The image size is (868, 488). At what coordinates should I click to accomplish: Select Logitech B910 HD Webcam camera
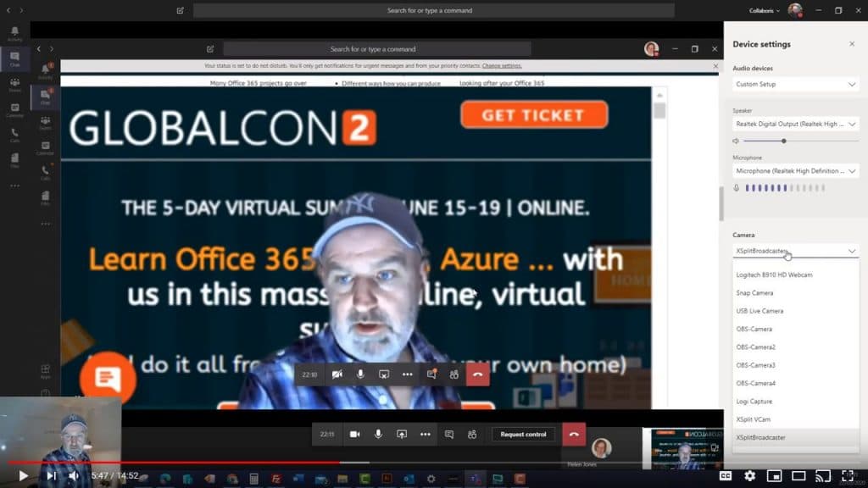point(795,275)
